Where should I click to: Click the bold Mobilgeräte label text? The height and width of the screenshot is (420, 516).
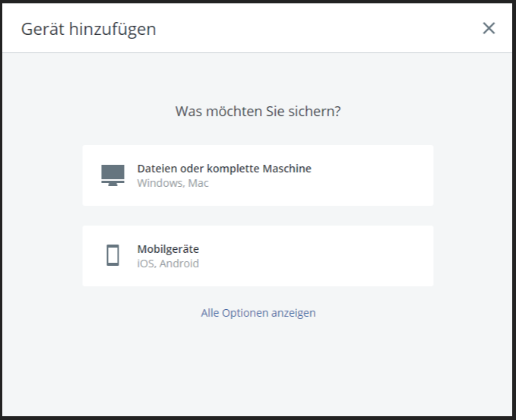pyautogui.click(x=168, y=249)
